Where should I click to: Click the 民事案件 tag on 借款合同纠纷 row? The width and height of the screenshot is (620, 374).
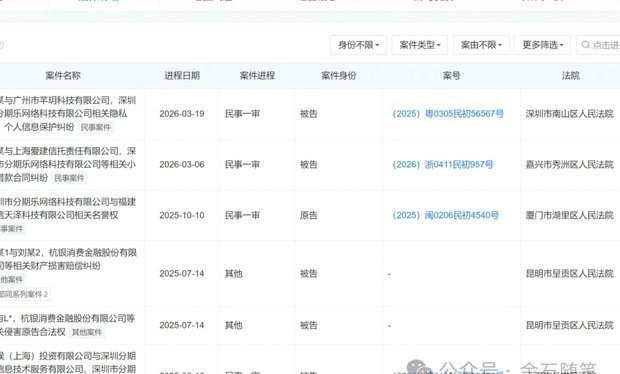click(70, 178)
